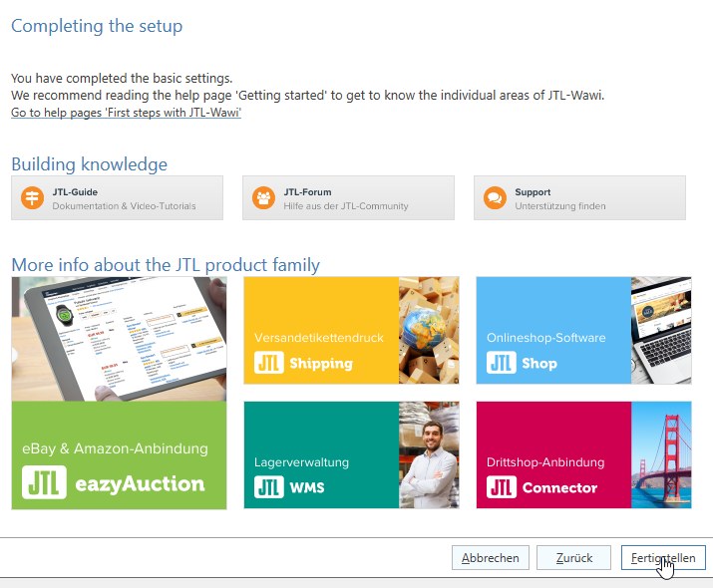This screenshot has width=713, height=588.
Task: Open JTL-Forum Hilfe aus der JTL-Community
Action: (348, 198)
